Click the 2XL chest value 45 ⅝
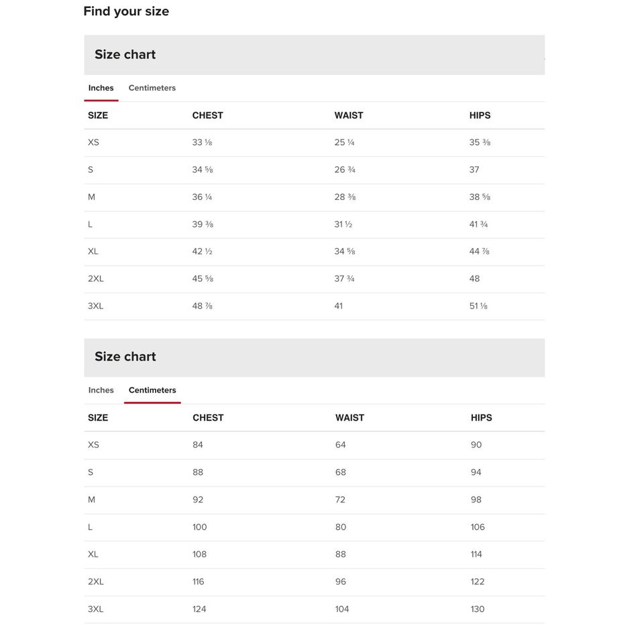This screenshot has height=644, width=644. pos(203,278)
